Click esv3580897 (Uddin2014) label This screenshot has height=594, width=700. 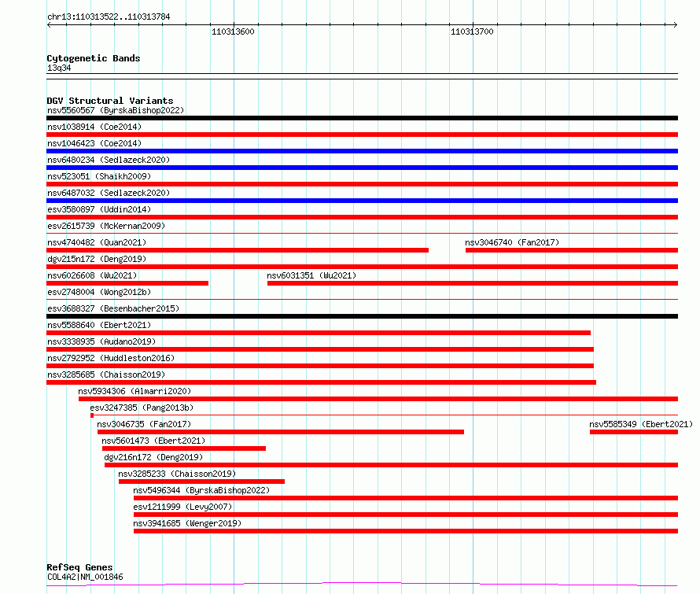99,209
